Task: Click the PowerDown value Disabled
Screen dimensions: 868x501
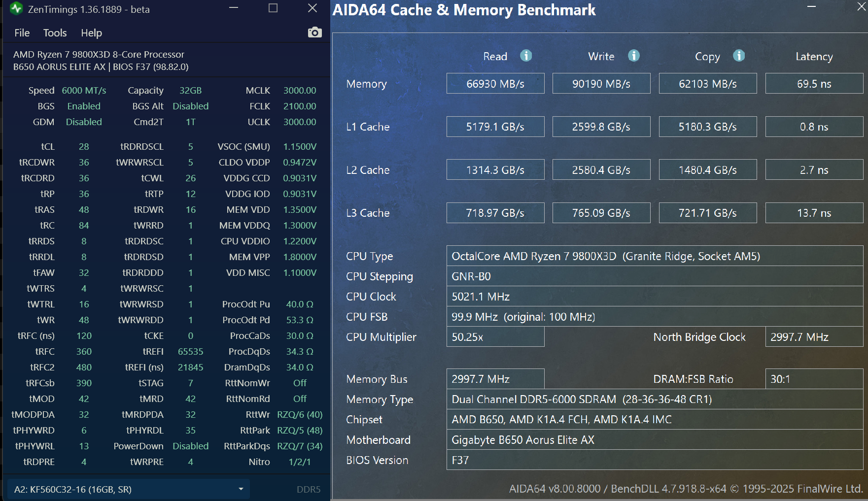Action: (190, 446)
